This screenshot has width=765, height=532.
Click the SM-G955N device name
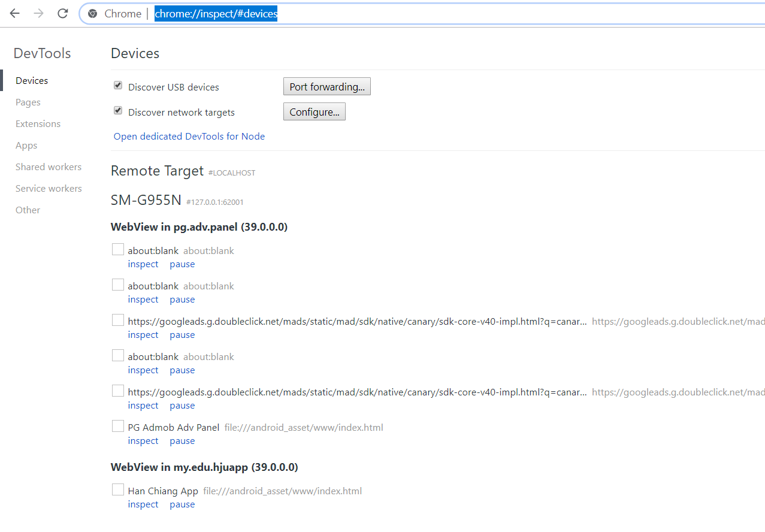pyautogui.click(x=146, y=200)
